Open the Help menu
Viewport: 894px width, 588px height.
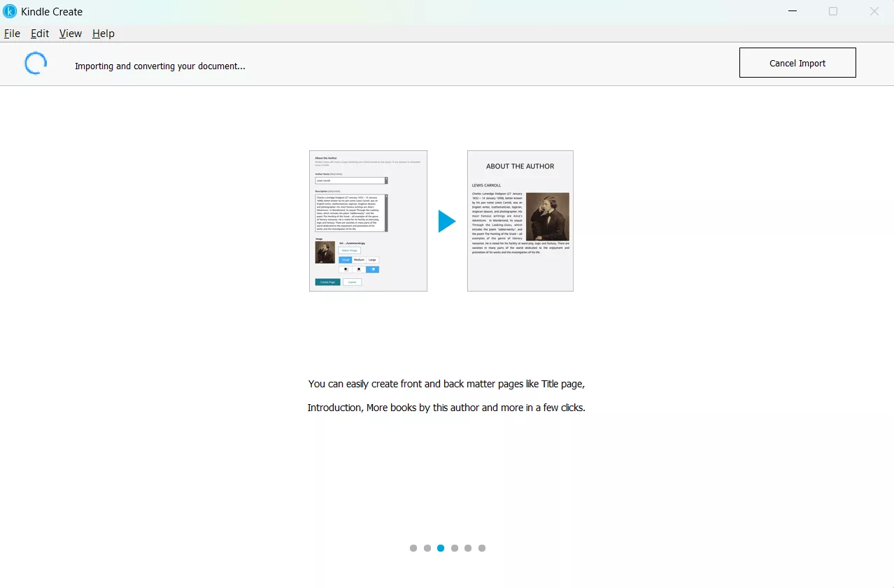pos(103,33)
